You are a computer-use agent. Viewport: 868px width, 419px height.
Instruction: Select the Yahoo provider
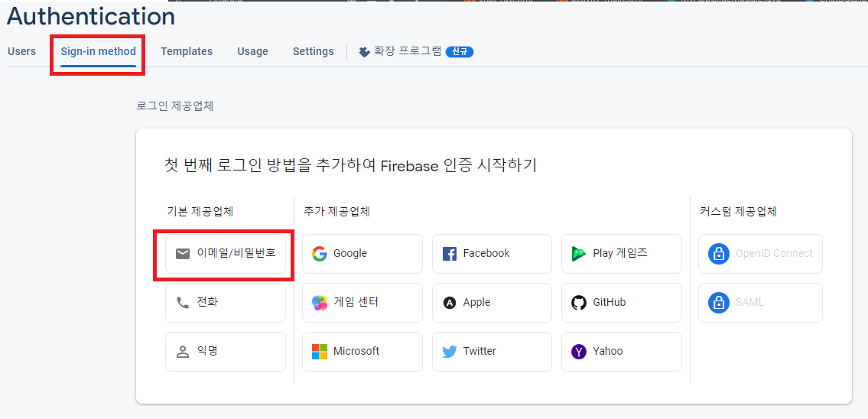tap(622, 351)
